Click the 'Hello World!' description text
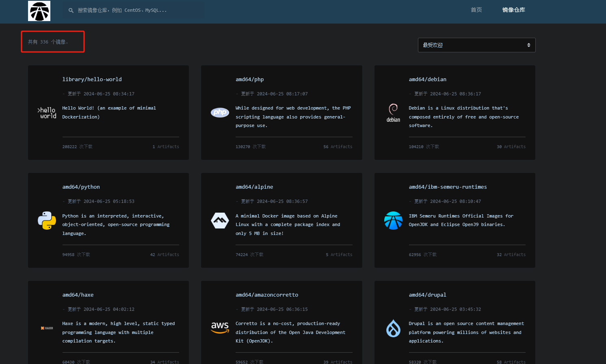 (x=109, y=112)
